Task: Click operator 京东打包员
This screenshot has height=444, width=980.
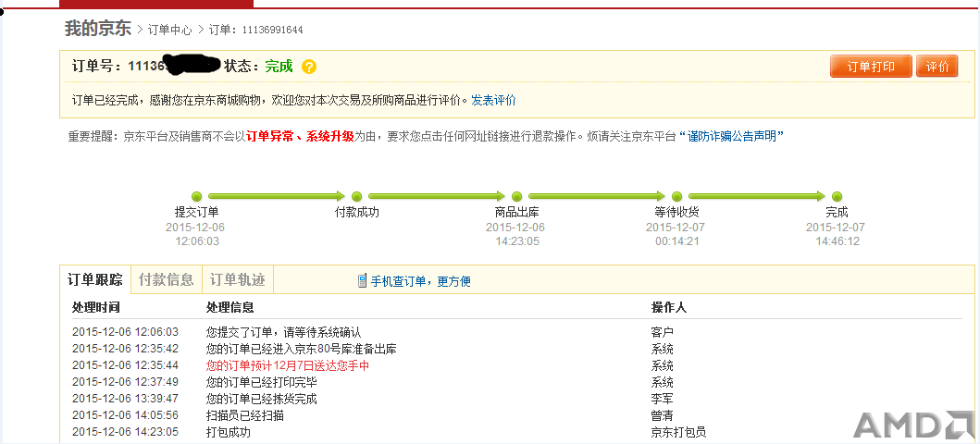Action: click(678, 432)
